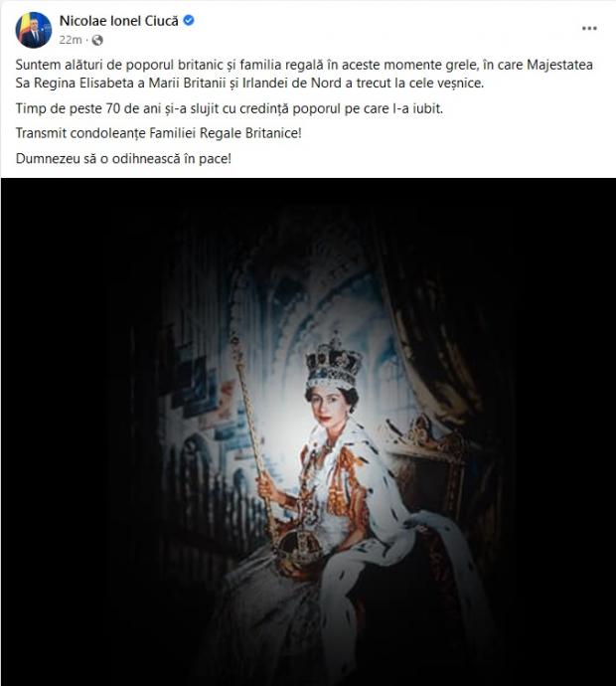
Task: Click the globe public audience icon
Action: coord(97,40)
